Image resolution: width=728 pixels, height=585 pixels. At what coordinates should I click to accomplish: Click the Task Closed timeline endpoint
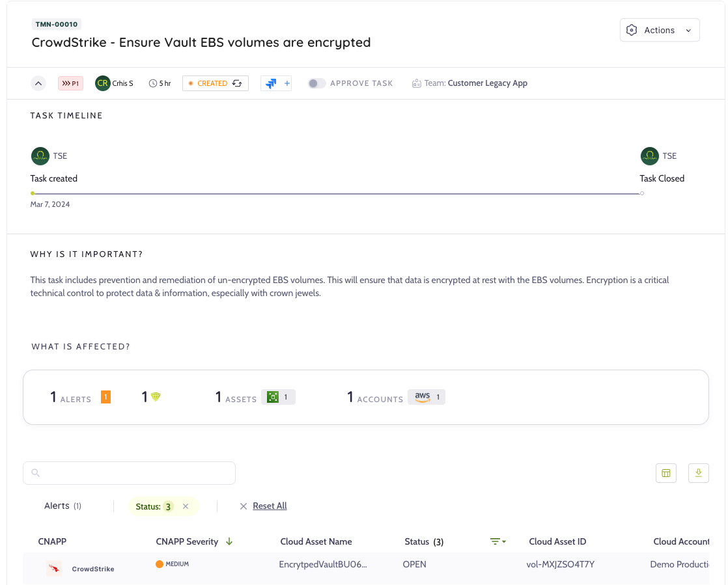coord(642,193)
